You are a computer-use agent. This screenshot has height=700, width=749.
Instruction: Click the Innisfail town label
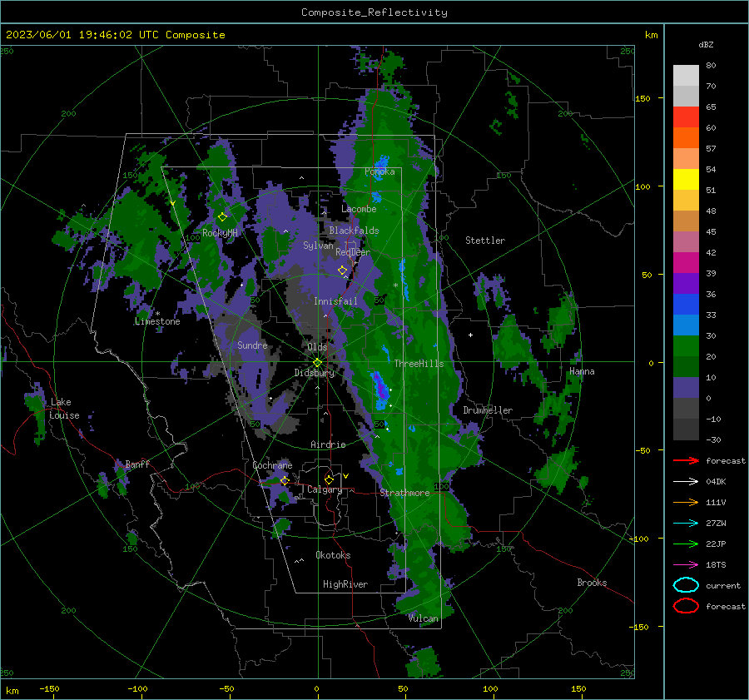[335, 301]
